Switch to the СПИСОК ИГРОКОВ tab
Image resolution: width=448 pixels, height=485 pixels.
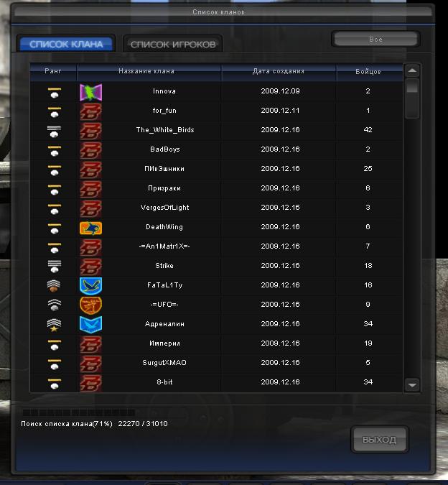173,45
